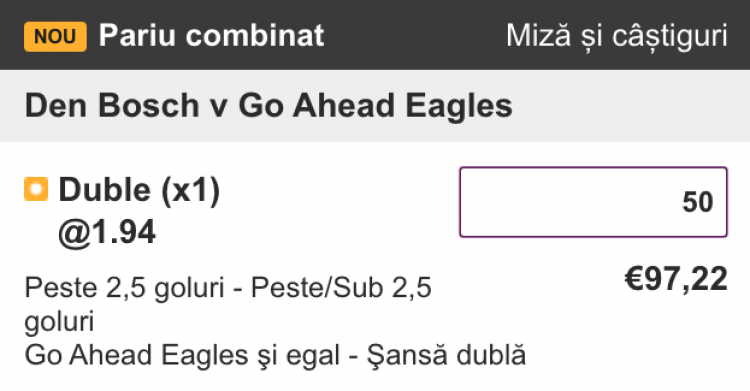This screenshot has height=391, width=750.
Task: Select the @1.94 odds value
Action: 107,233
